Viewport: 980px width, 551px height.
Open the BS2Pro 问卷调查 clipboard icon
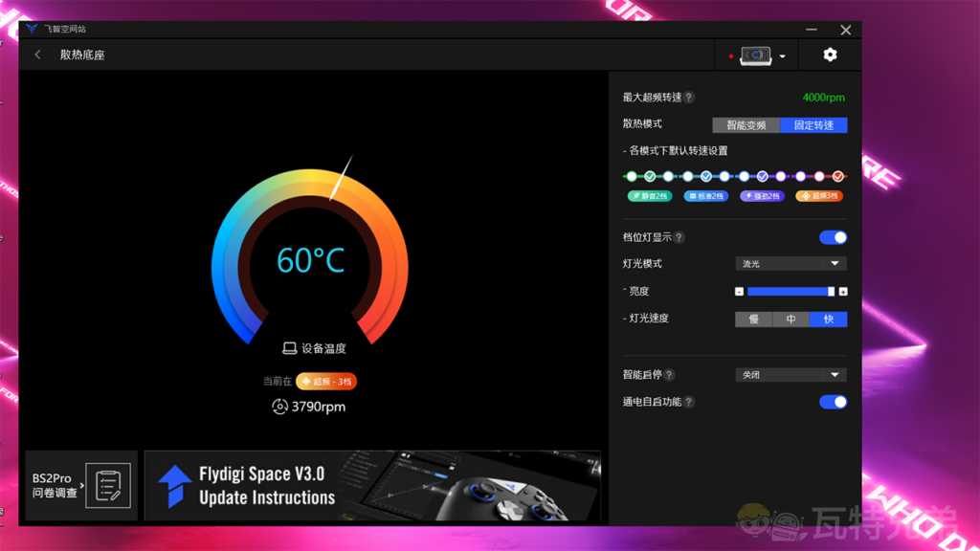108,485
